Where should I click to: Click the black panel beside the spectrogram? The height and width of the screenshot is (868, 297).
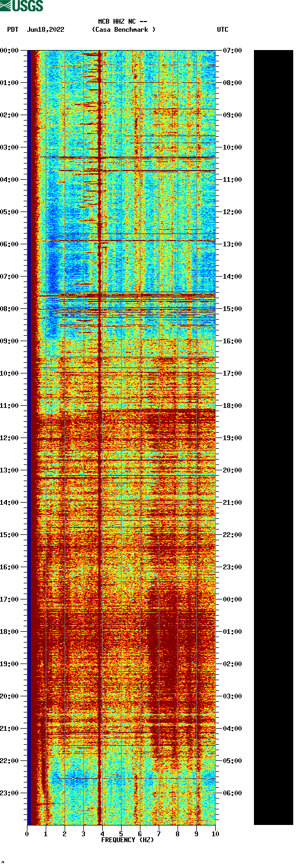click(x=273, y=437)
